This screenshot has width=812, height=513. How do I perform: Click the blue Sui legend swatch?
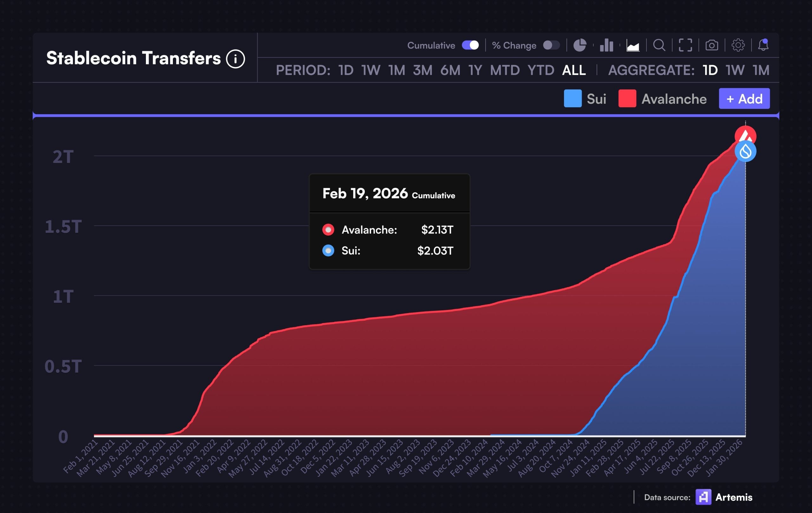click(x=573, y=98)
